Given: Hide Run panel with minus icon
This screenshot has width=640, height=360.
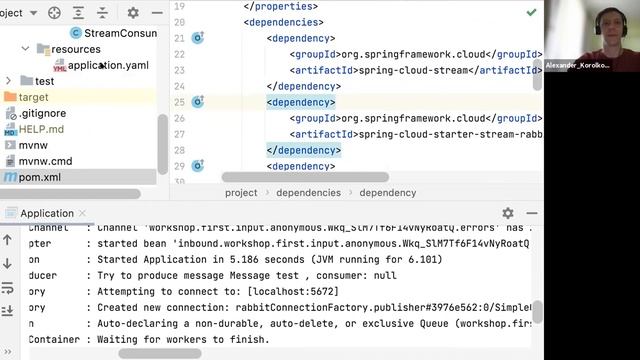Looking at the screenshot, I should tap(532, 213).
